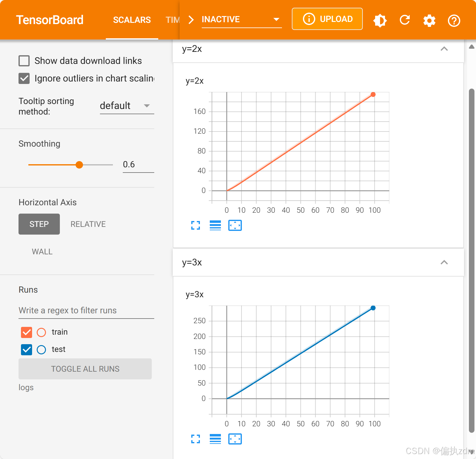
Task: Focus the regex filter runs field
Action: [x=86, y=311]
